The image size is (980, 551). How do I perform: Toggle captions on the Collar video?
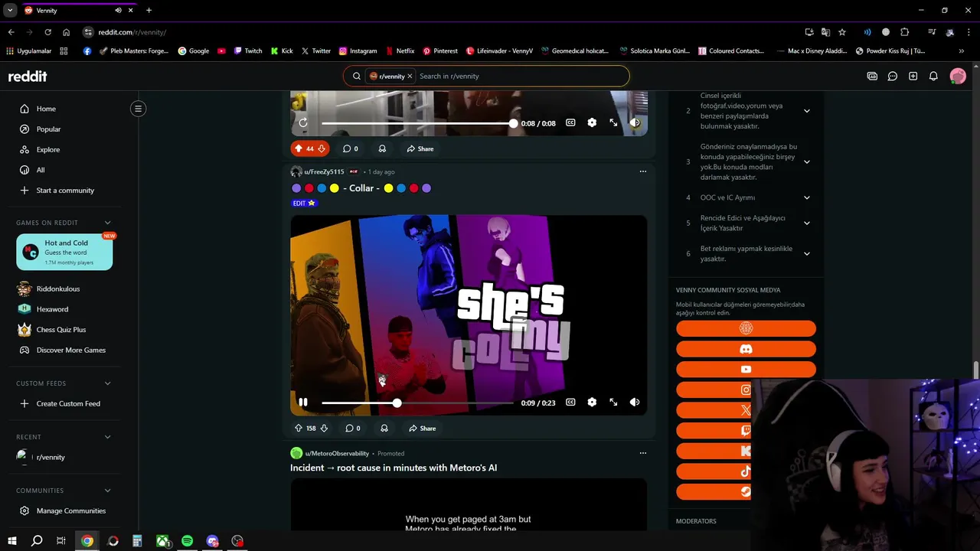click(x=570, y=403)
